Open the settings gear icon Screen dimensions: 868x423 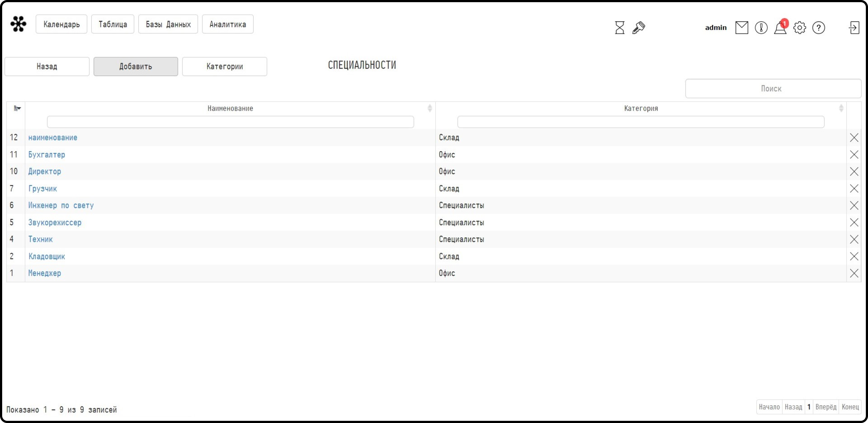coord(799,27)
